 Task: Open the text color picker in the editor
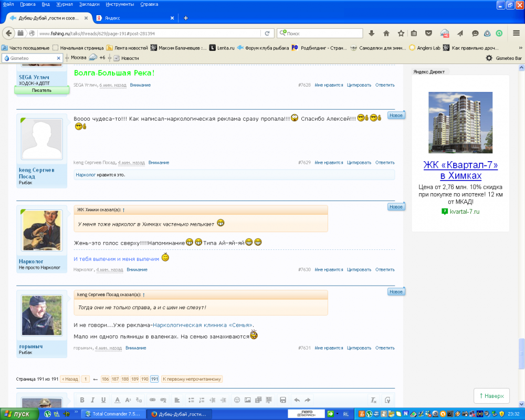coord(118,400)
